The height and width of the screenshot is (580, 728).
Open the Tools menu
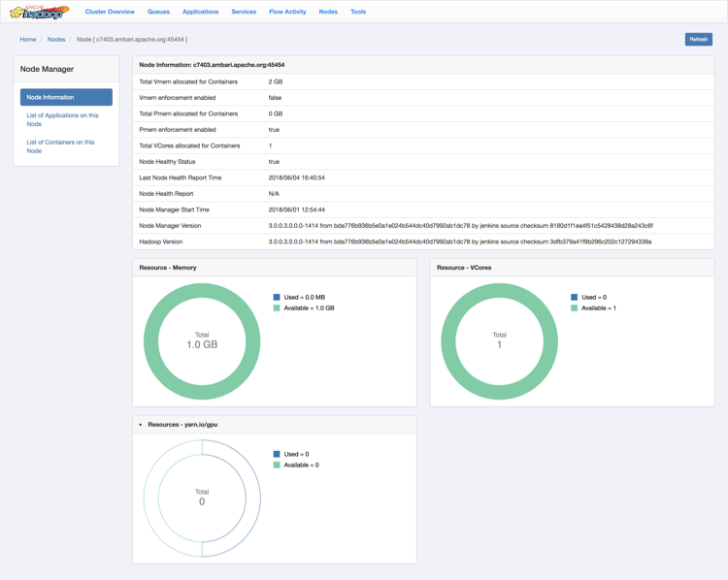pos(358,12)
